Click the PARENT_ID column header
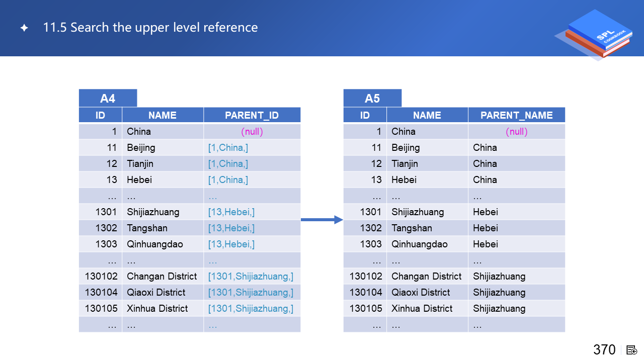The image size is (644, 362). click(x=252, y=115)
